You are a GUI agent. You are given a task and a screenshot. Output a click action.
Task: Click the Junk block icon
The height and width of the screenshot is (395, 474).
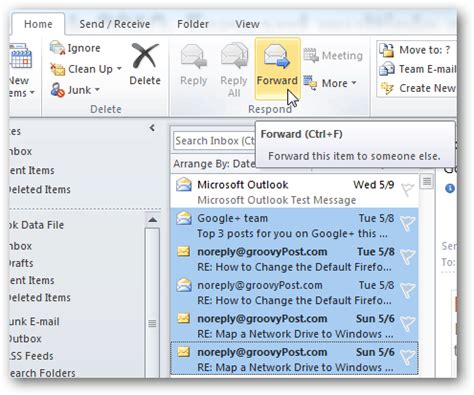[57, 90]
